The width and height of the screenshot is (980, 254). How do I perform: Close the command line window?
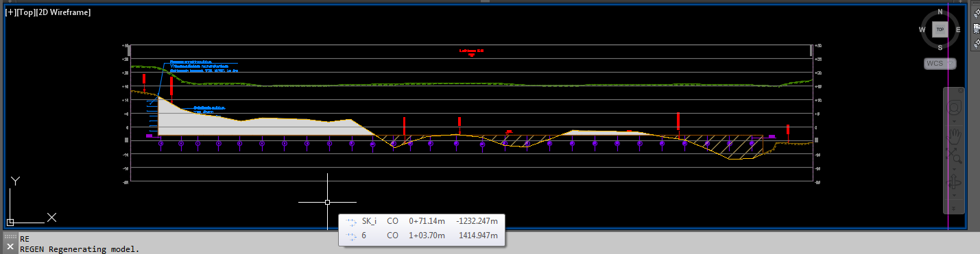(10, 246)
